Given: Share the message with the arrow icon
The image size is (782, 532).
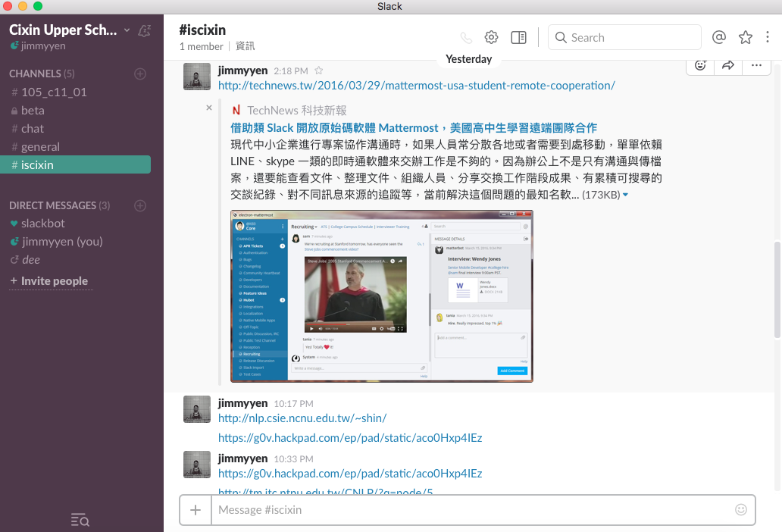Looking at the screenshot, I should pyautogui.click(x=728, y=66).
